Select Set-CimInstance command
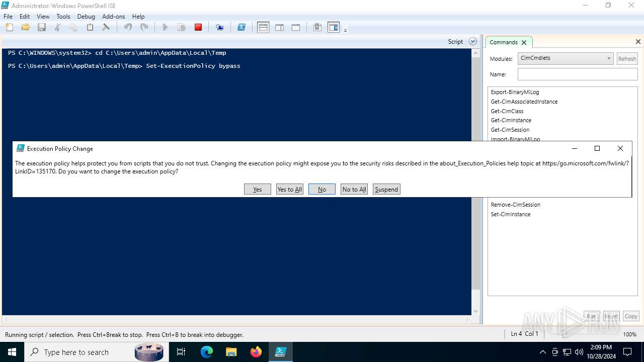644x362 pixels. 511,214
